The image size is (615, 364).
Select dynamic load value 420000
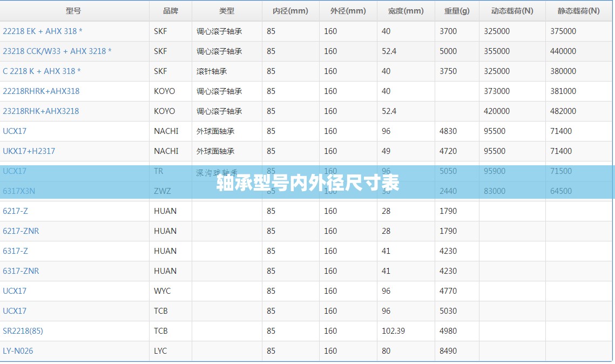click(x=497, y=111)
